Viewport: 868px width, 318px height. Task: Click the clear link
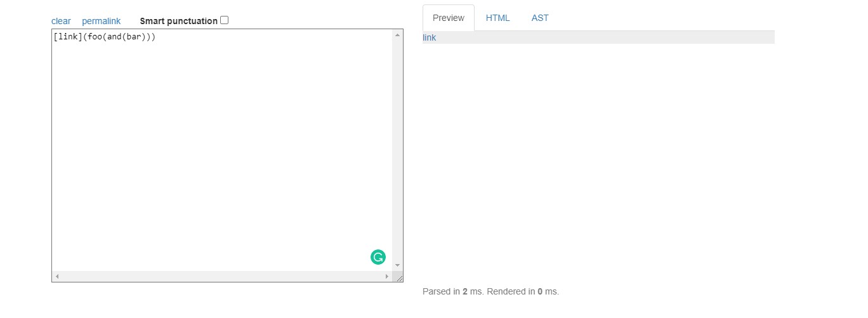(61, 21)
